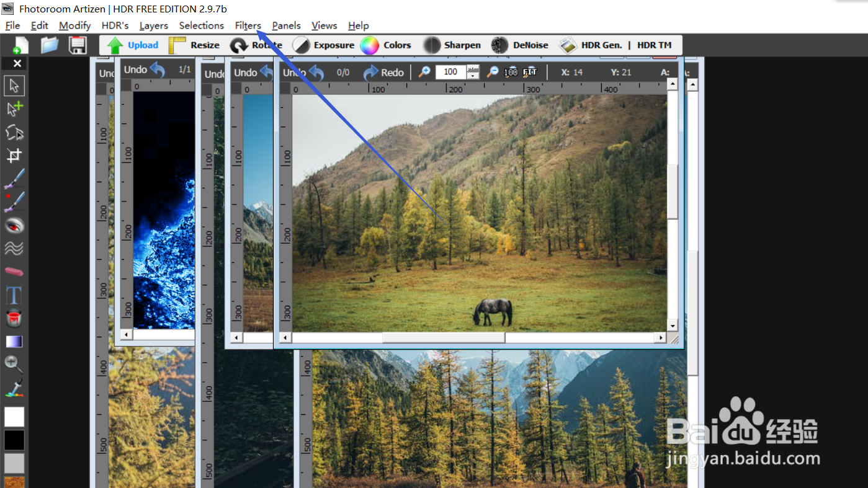The width and height of the screenshot is (868, 488).
Task: Open the Views menu
Action: (324, 25)
